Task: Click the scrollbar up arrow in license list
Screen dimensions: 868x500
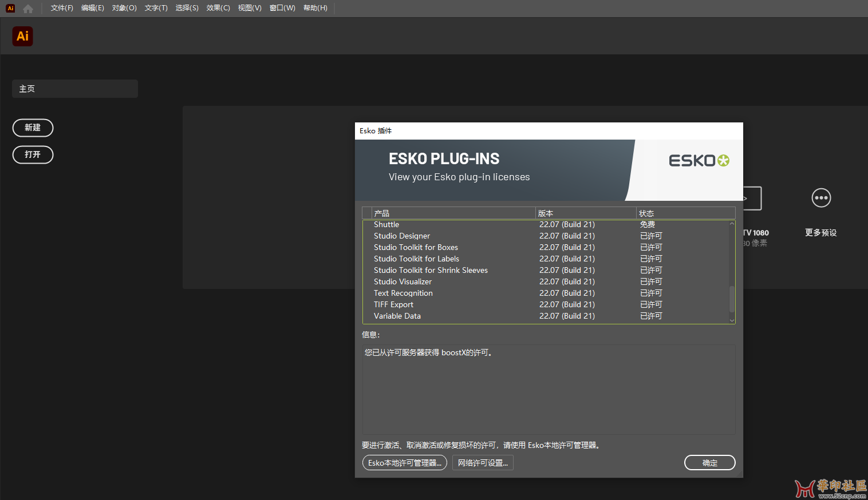Action: [732, 224]
